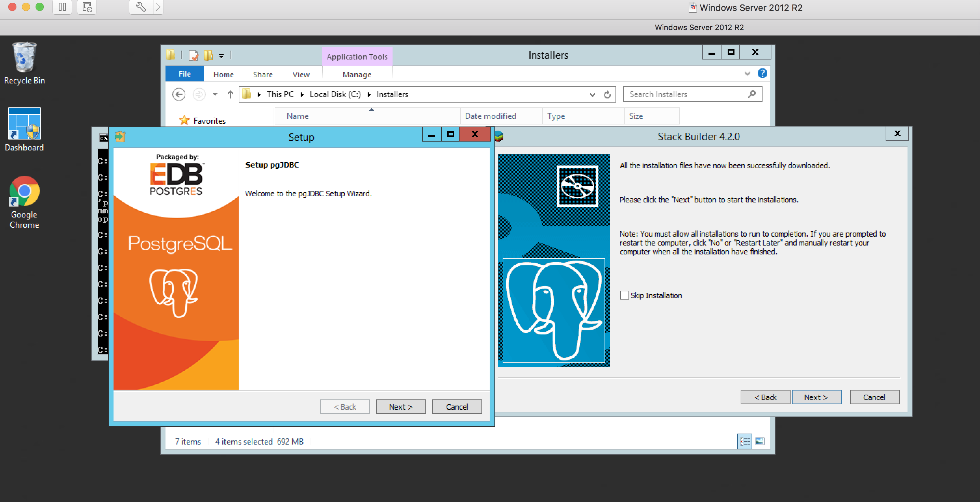Sort by the Date modified column header
The width and height of the screenshot is (980, 502).
click(490, 116)
